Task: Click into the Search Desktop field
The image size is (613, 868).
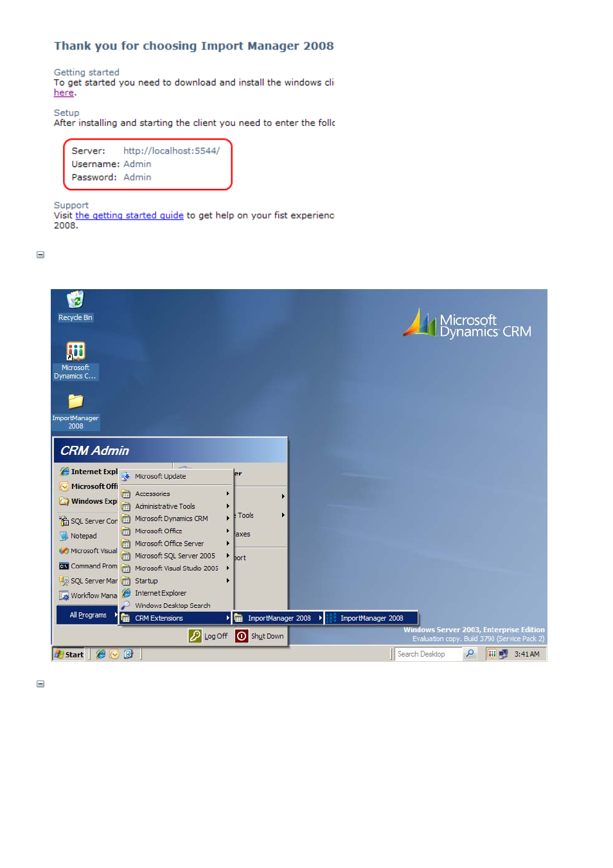Action: 428,654
